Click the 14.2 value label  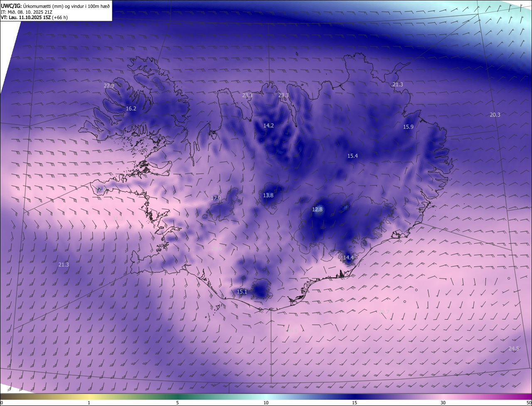pyautogui.click(x=268, y=125)
